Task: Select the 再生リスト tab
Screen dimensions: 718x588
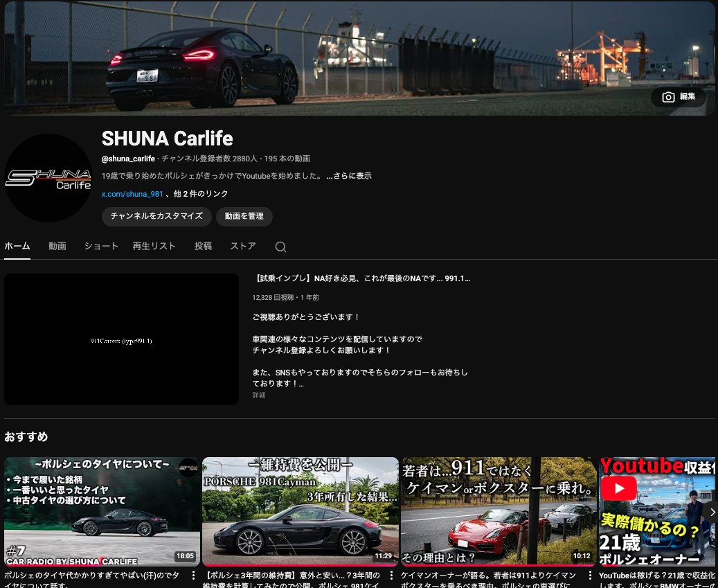Action: pyautogui.click(x=154, y=246)
